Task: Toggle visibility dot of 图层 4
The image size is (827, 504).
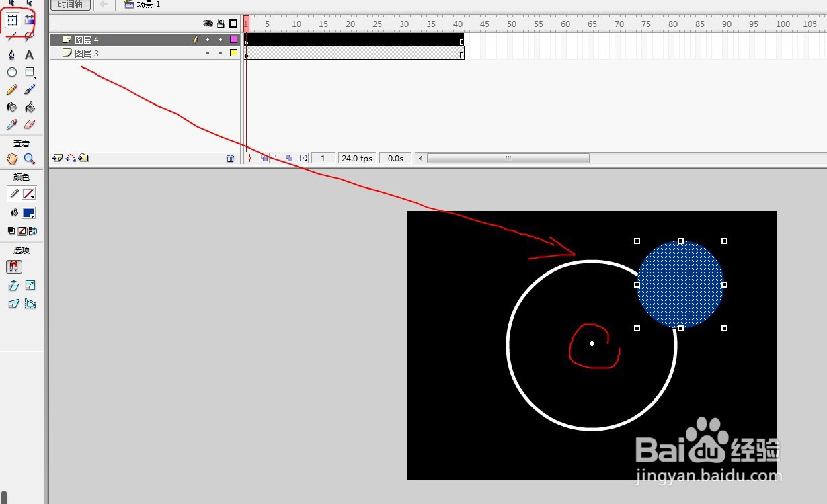Action: pyautogui.click(x=208, y=40)
